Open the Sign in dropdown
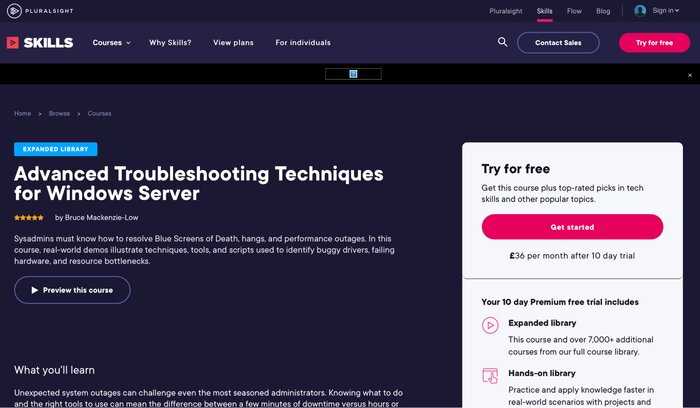The height and width of the screenshot is (408, 700). pyautogui.click(x=665, y=10)
